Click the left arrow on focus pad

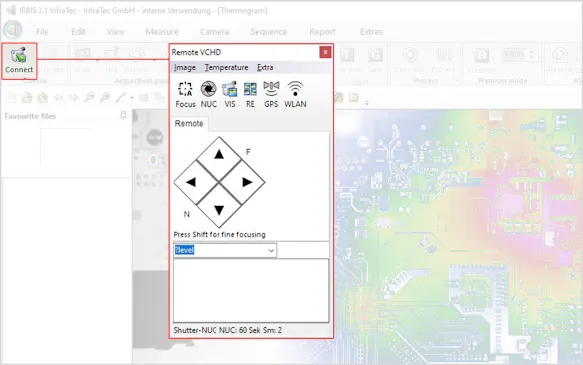[191, 182]
